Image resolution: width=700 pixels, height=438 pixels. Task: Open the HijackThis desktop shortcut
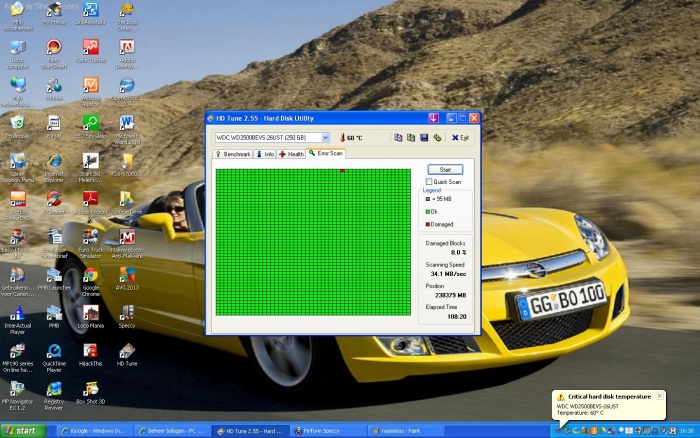[90, 353]
